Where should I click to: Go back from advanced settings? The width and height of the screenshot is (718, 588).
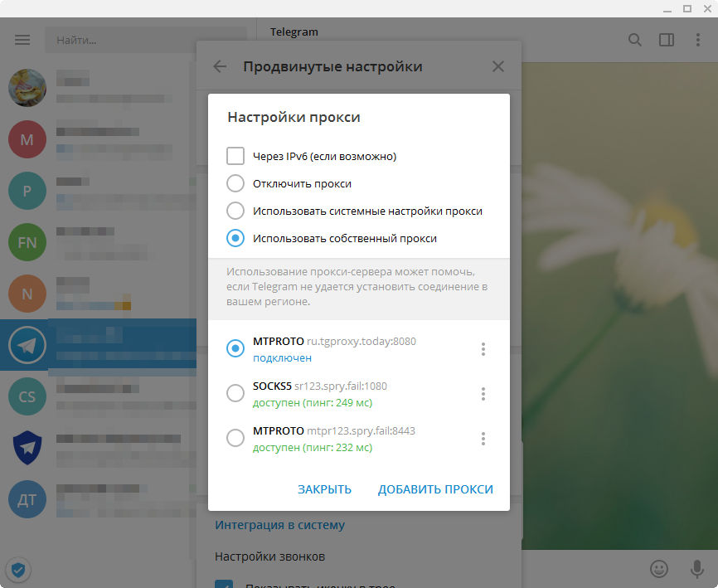[221, 66]
